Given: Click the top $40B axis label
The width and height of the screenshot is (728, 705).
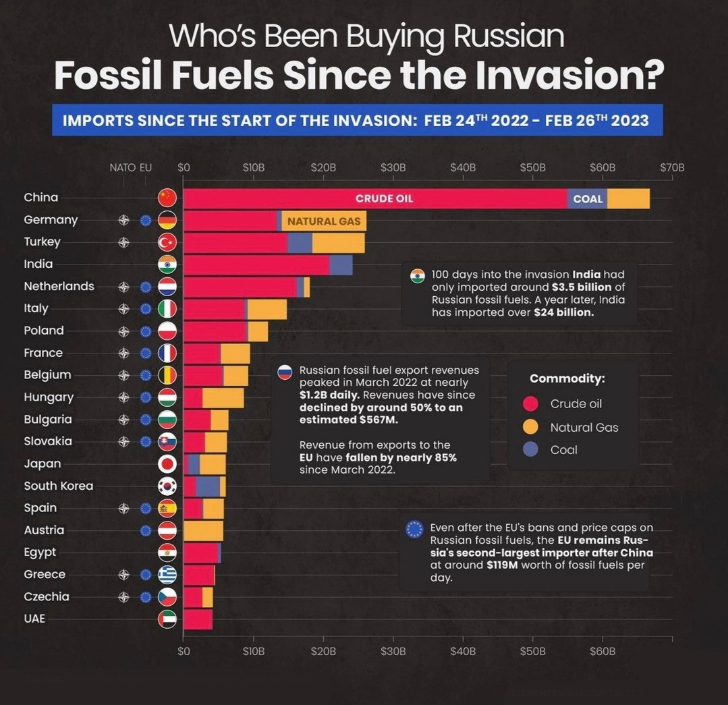Looking at the screenshot, I should pyautogui.click(x=463, y=167).
